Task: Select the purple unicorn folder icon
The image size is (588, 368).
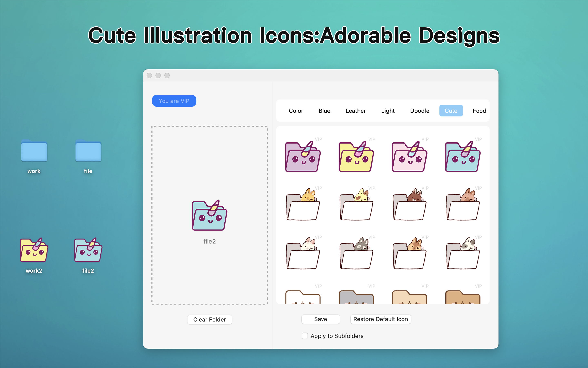Action: pyautogui.click(x=303, y=156)
